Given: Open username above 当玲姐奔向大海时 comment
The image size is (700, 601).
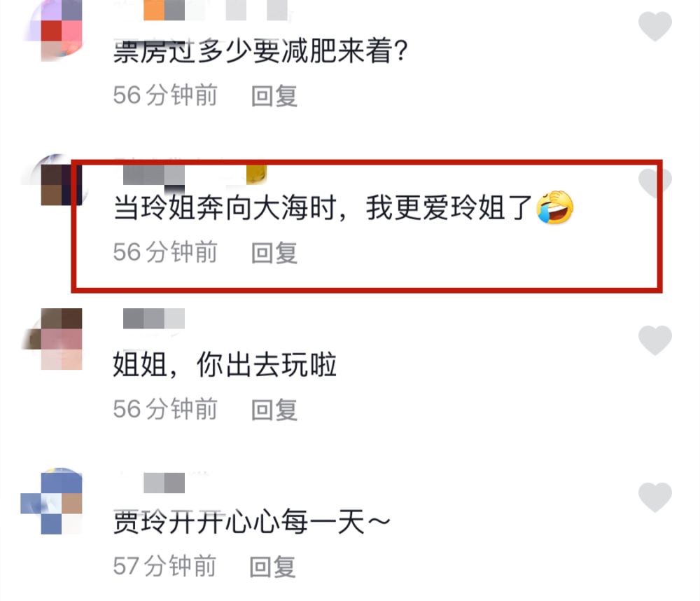Looking at the screenshot, I should click(190, 174).
